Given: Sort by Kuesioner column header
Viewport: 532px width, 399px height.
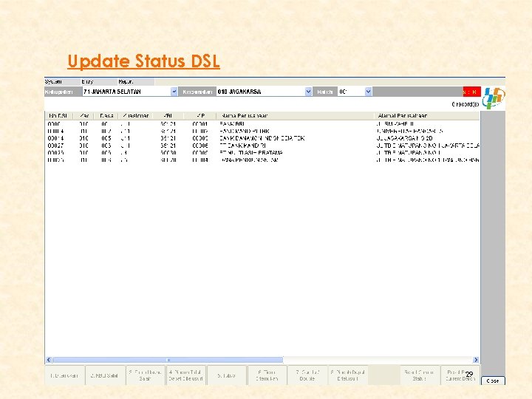Looking at the screenshot, I should coord(136,116).
